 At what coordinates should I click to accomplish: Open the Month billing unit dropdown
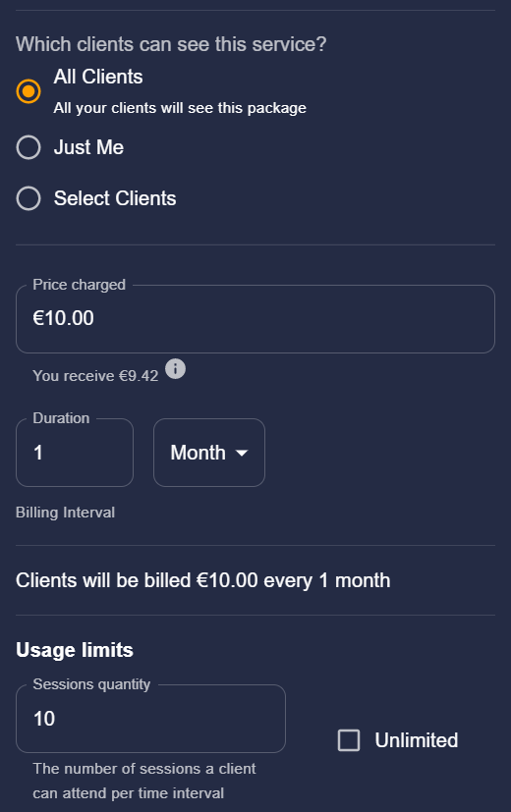click(x=209, y=453)
